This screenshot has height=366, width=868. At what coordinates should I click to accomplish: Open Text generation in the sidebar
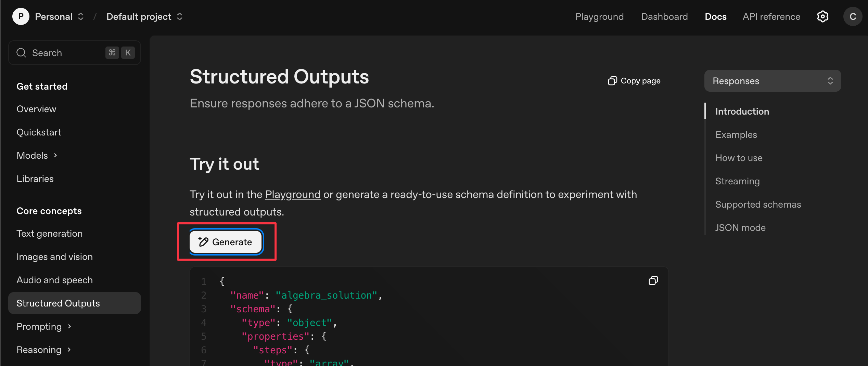point(49,233)
